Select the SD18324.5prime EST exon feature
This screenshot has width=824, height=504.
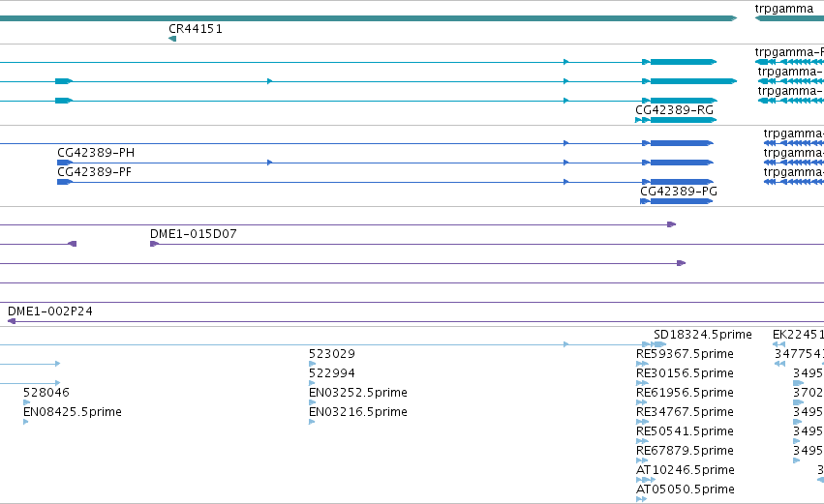click(x=659, y=344)
